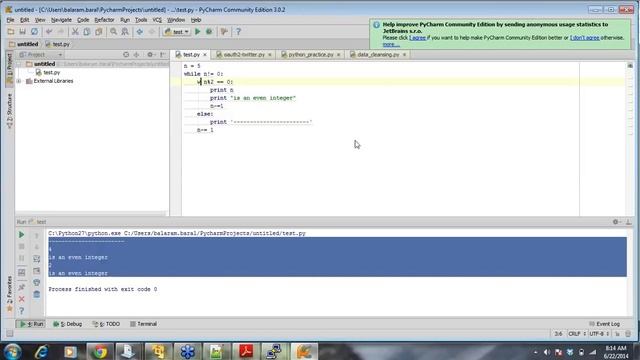
Task: Click the Paste toolbar icon
Action: point(98,32)
